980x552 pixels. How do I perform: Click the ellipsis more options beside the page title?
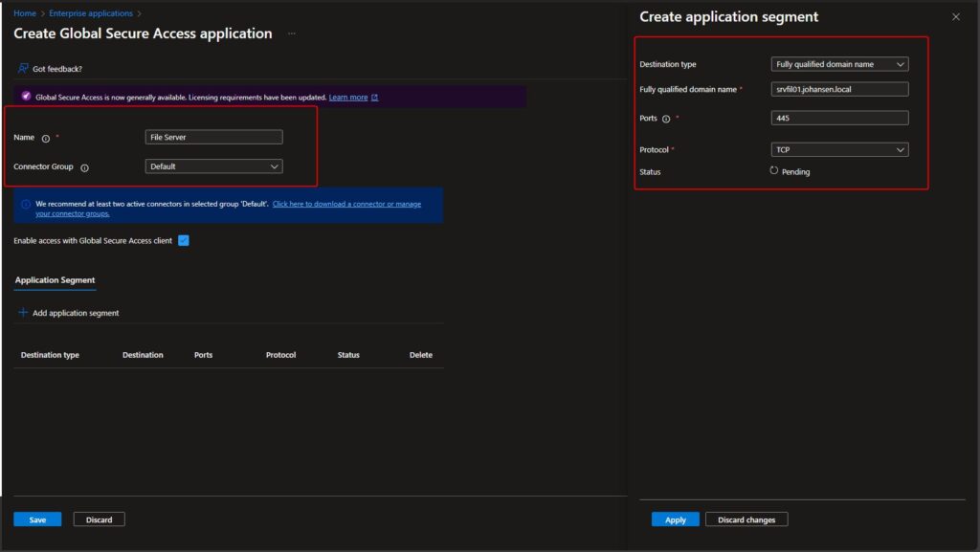pyautogui.click(x=292, y=33)
